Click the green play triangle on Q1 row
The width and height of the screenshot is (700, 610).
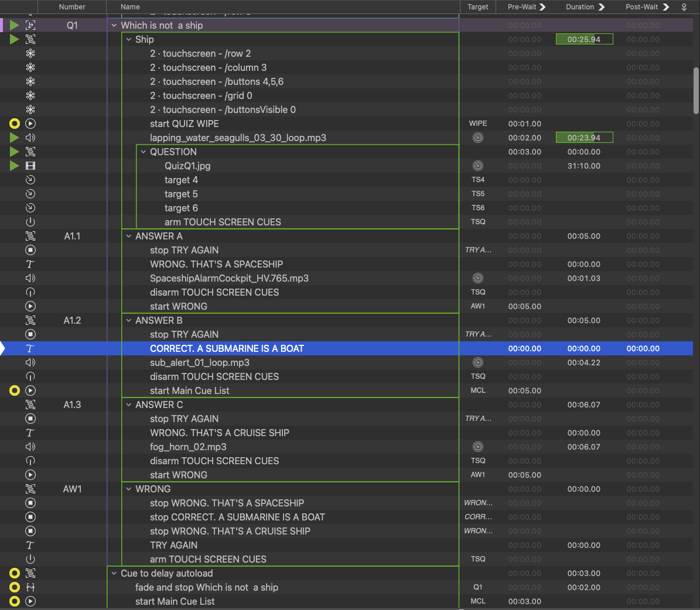click(x=15, y=25)
